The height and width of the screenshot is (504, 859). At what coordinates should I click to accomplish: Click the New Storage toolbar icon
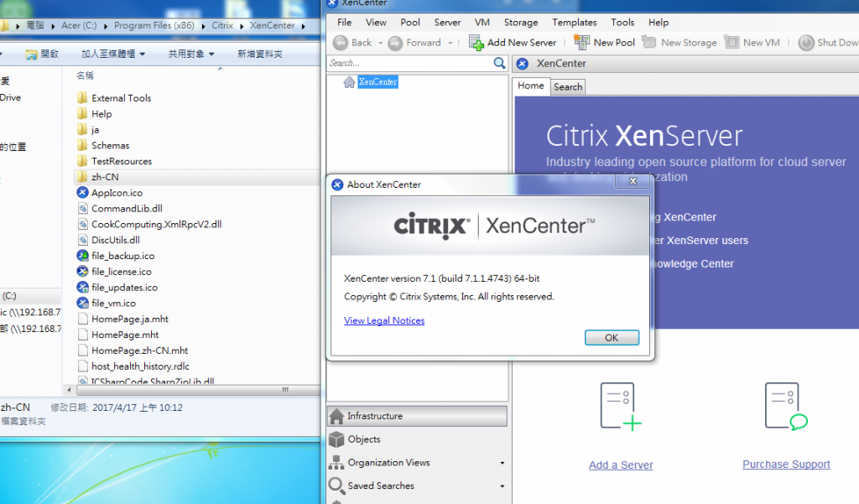point(648,42)
